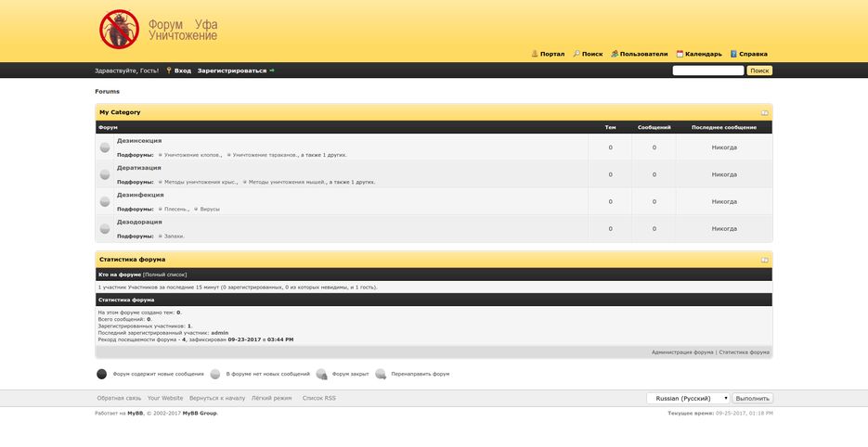Click the Полный список link
868x447 pixels.
[x=165, y=275]
